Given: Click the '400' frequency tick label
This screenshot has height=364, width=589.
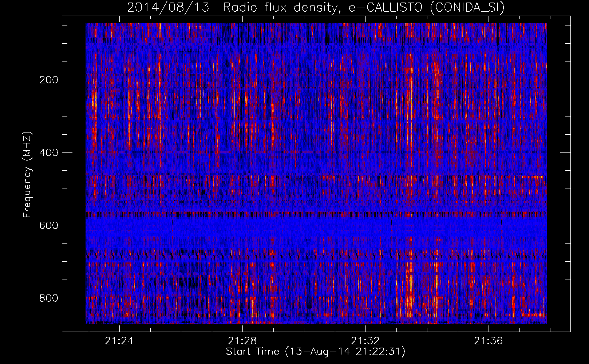Looking at the screenshot, I should pyautogui.click(x=48, y=153).
